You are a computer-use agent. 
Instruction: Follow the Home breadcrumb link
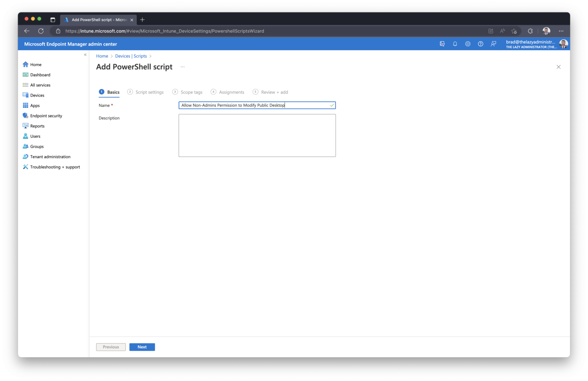(x=102, y=56)
